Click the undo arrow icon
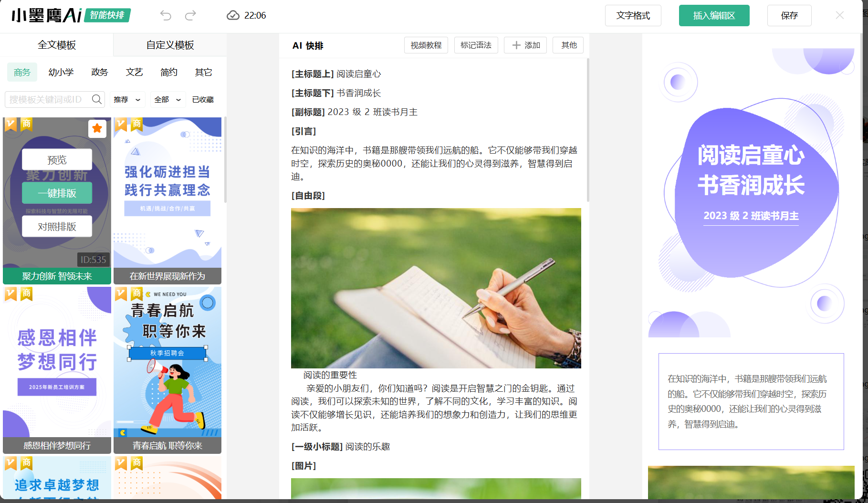The width and height of the screenshot is (868, 503). (x=166, y=16)
